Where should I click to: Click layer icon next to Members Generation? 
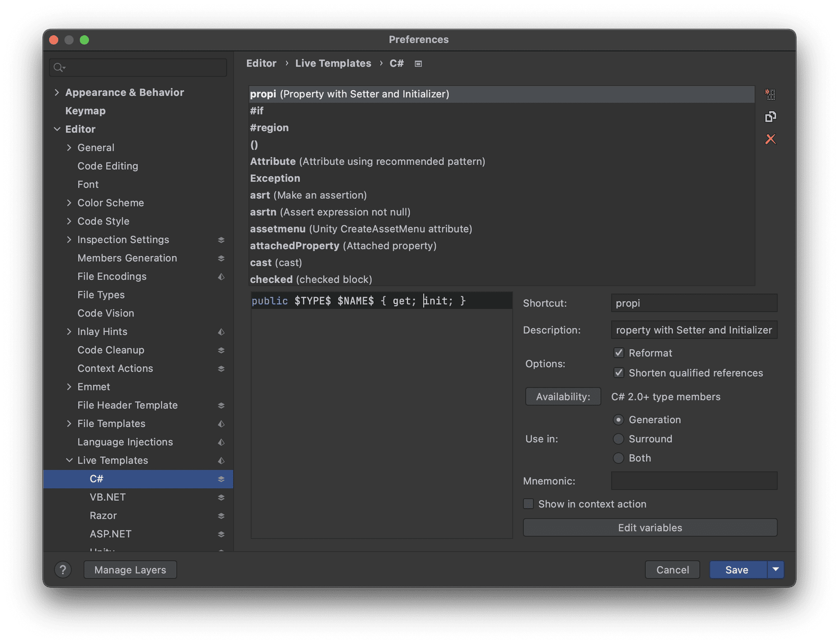(x=221, y=258)
